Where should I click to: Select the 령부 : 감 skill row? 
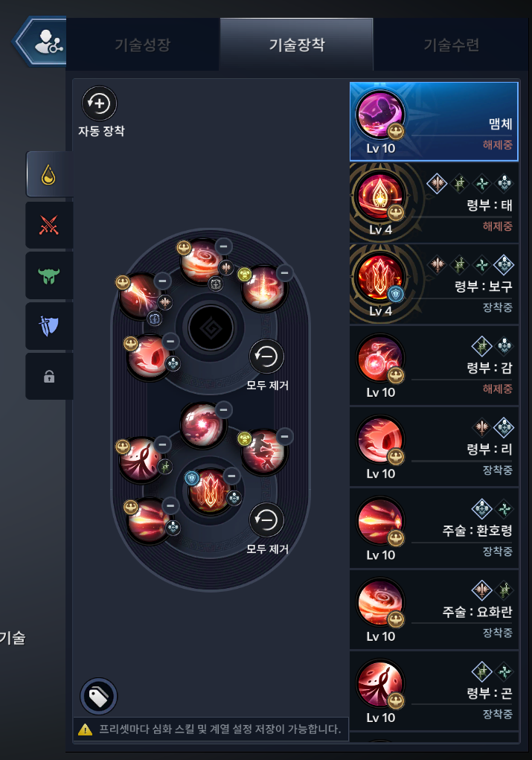point(434,365)
